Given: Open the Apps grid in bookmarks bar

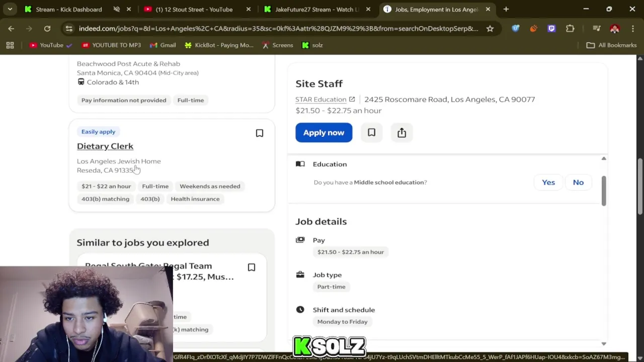Looking at the screenshot, I should tap(10, 45).
